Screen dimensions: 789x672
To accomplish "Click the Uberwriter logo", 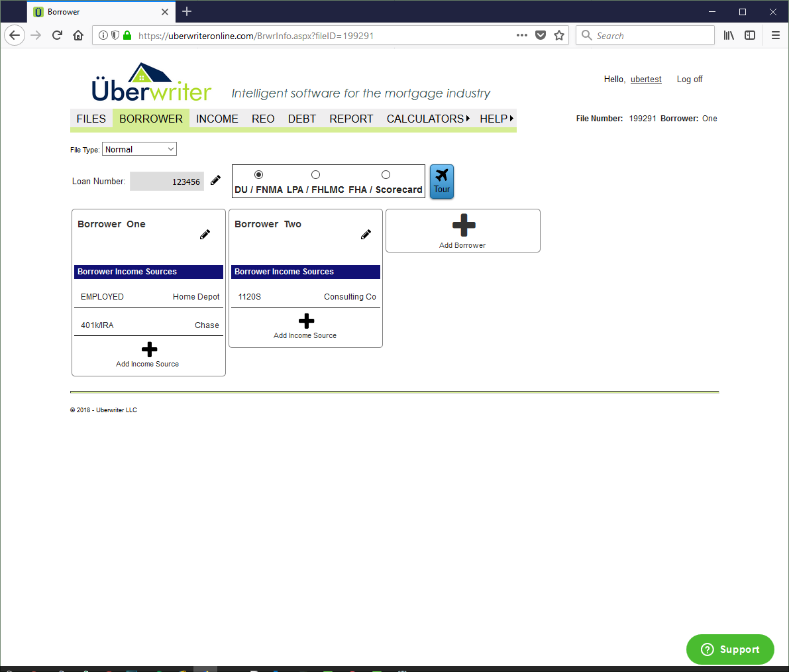I will 152,83.
